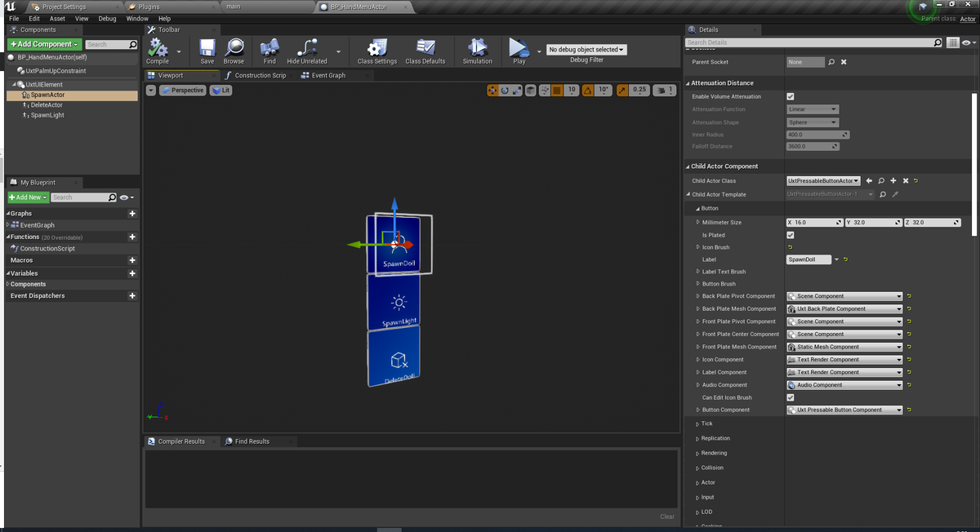Expand the Rendering section
This screenshot has height=532, width=980.
pos(714,453)
